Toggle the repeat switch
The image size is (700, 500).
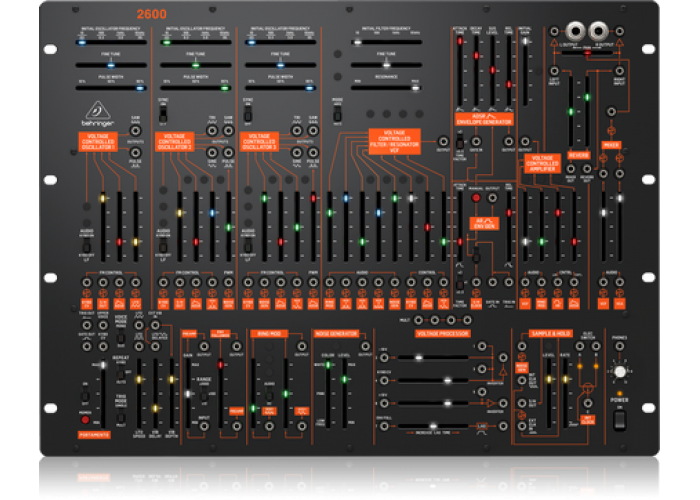pos(121,372)
